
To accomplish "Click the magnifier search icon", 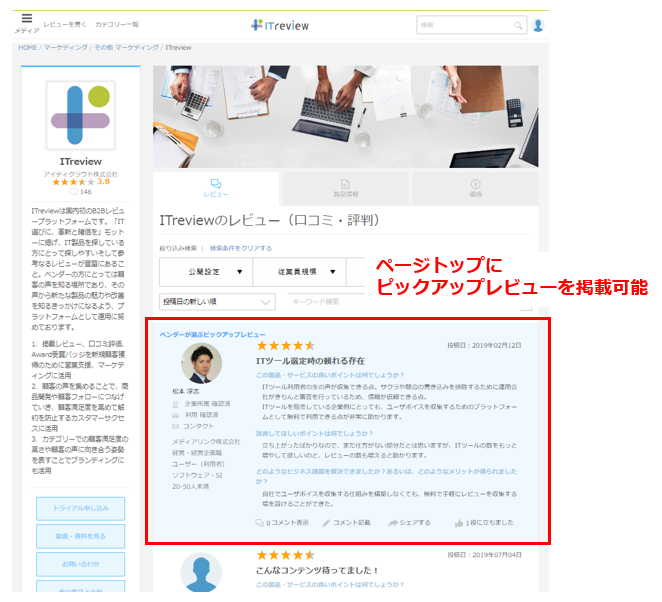I will point(518,25).
